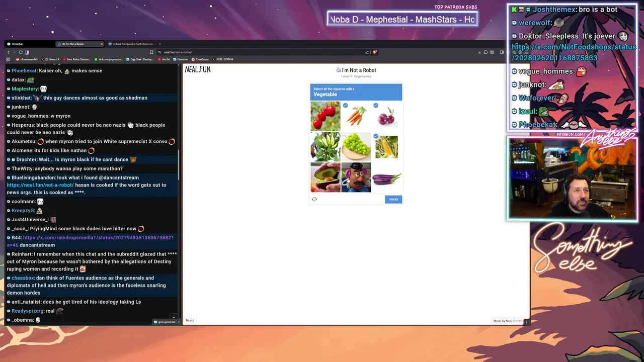Image resolution: width=644 pixels, height=362 pixels.
Task: Click the 'I'm Not a Robot' page title
Action: tap(359, 70)
